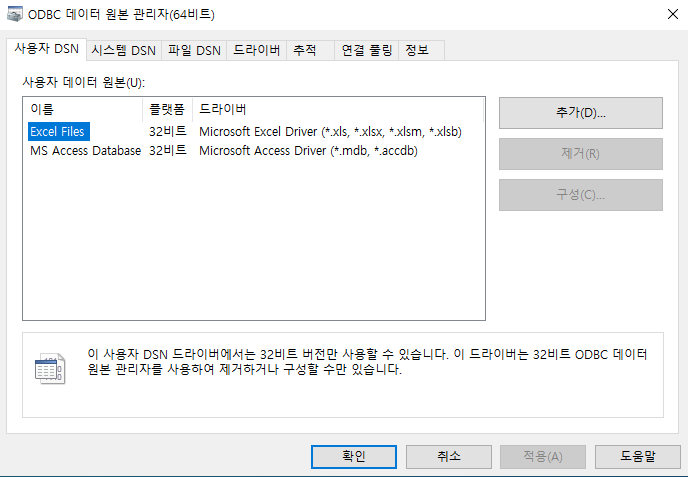Click the data source info icon
The image size is (688, 477).
point(49,369)
